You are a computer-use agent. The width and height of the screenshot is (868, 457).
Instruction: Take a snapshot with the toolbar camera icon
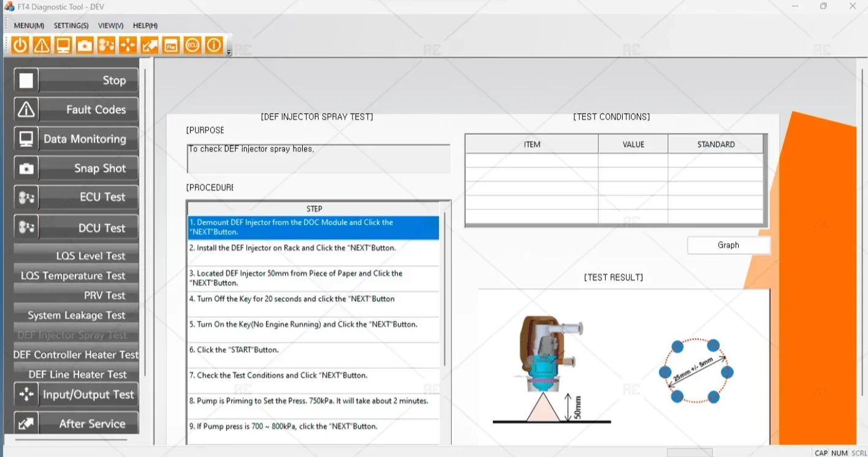coord(85,45)
